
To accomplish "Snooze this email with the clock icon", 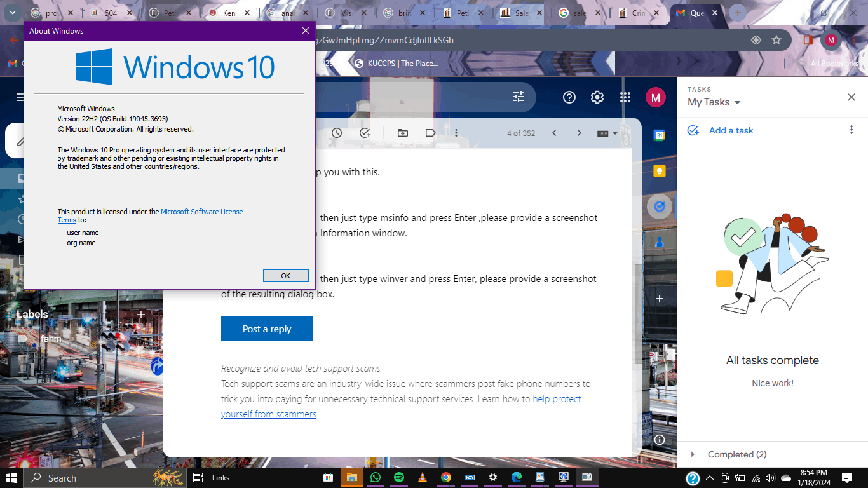I will pos(337,133).
